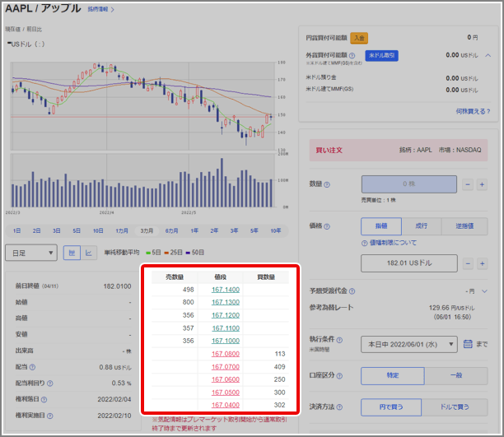Open the calendar date picker icon
The image size is (504, 437).
coord(468,344)
